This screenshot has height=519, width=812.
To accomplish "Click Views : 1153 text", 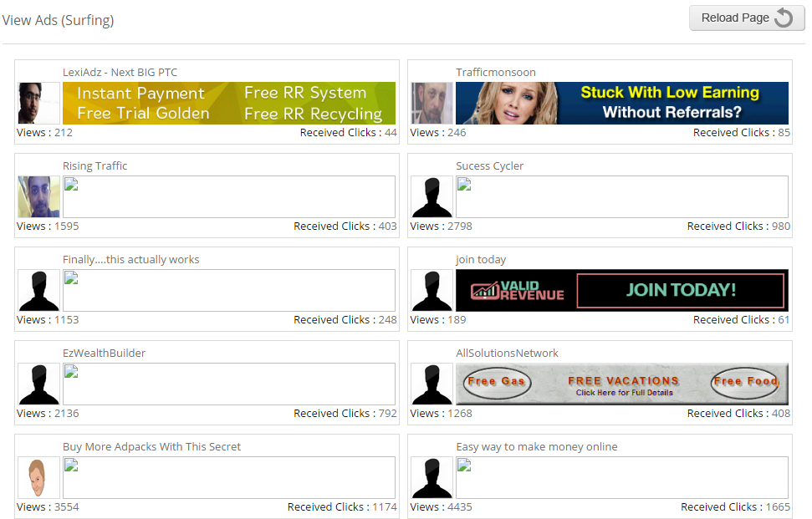I will point(48,320).
